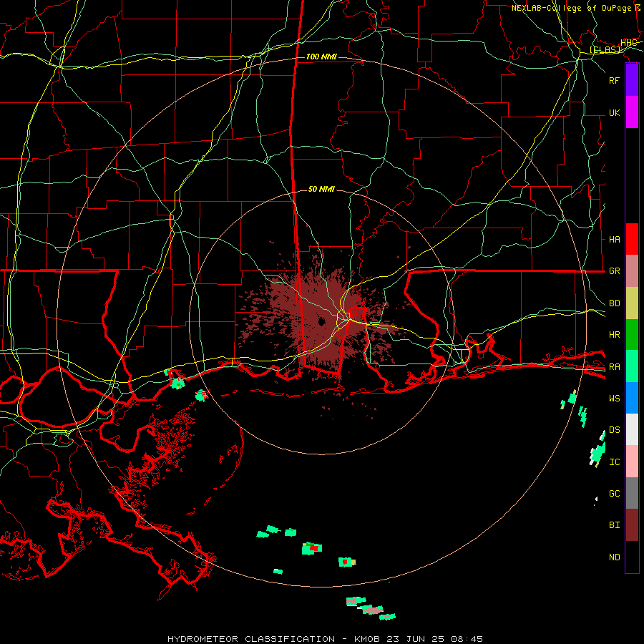Click the '[CLAS]' label
The image size is (644, 644).
(605, 50)
